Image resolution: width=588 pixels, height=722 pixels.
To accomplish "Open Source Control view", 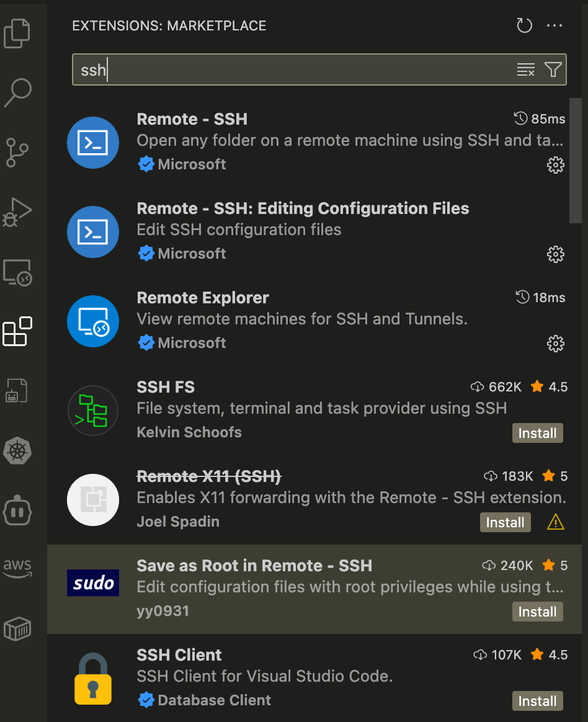I will (x=17, y=153).
